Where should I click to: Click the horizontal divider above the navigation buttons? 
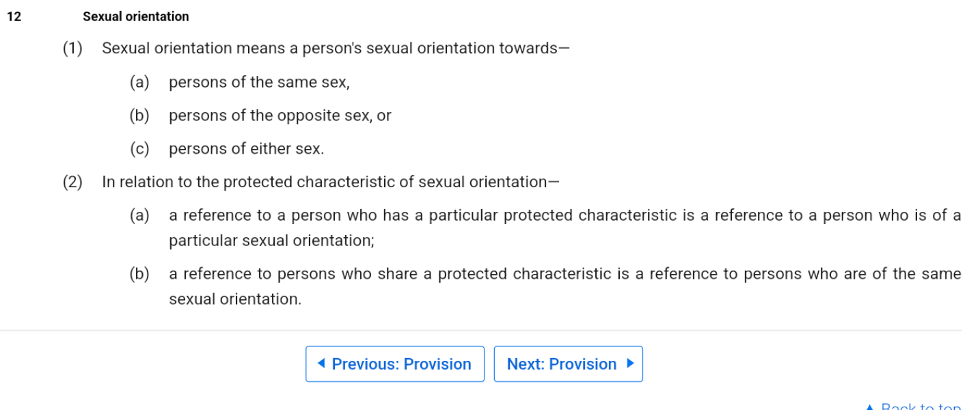click(x=490, y=330)
